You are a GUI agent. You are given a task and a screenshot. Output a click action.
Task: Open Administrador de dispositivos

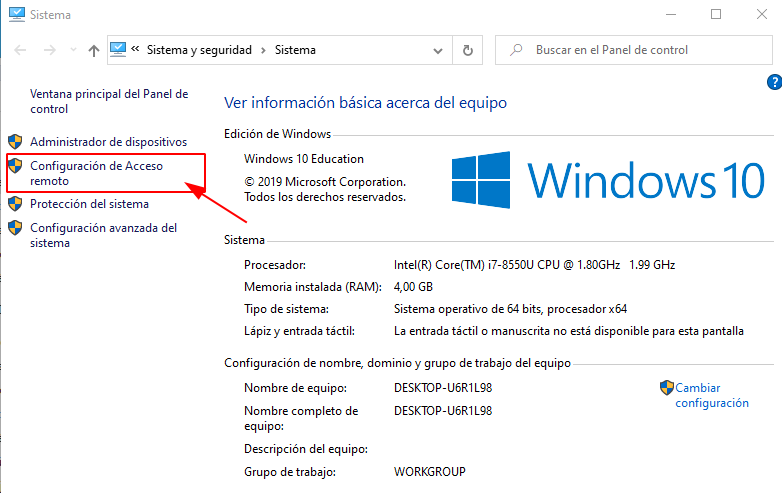[x=108, y=142]
